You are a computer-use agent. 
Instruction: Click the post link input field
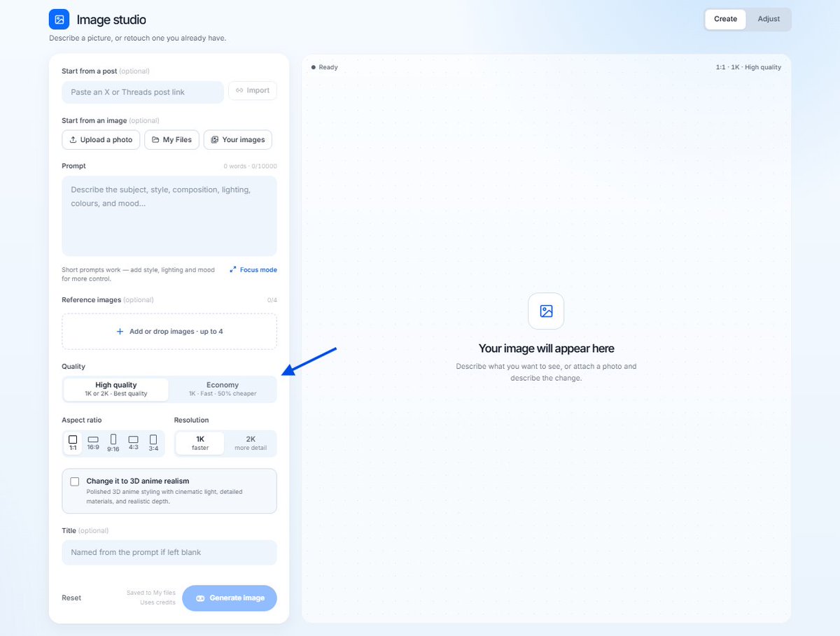coord(143,92)
